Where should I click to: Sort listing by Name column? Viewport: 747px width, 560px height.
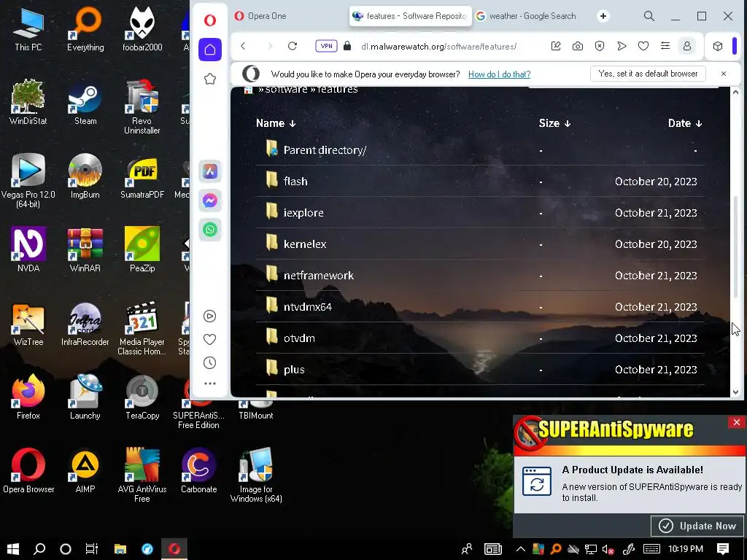pyautogui.click(x=276, y=123)
